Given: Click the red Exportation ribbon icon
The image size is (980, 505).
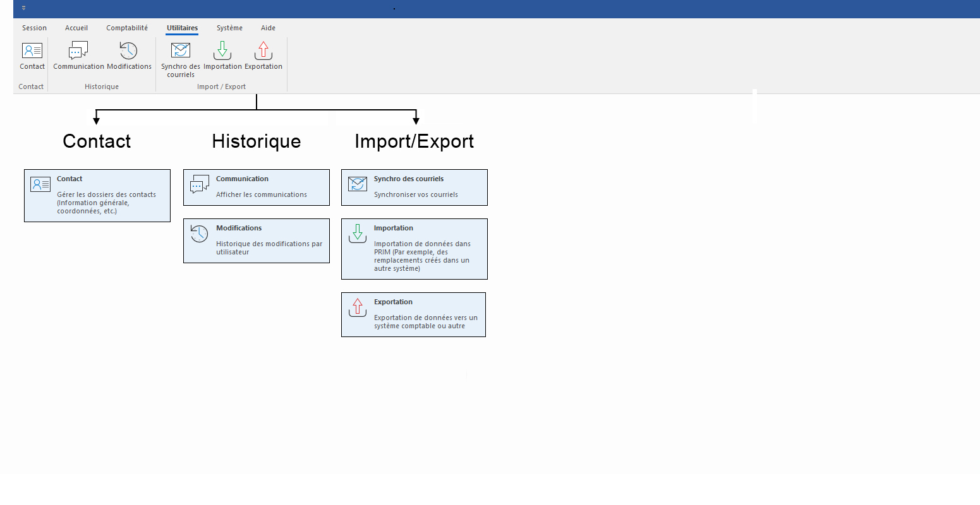Looking at the screenshot, I should click(263, 51).
